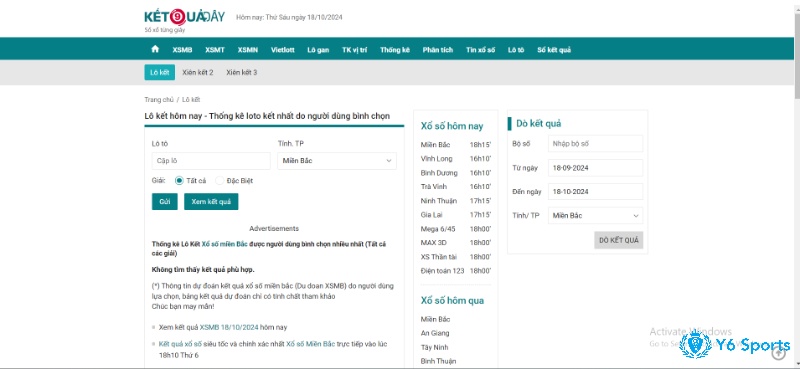Open the Bình Dương lottery link

pos(439,173)
